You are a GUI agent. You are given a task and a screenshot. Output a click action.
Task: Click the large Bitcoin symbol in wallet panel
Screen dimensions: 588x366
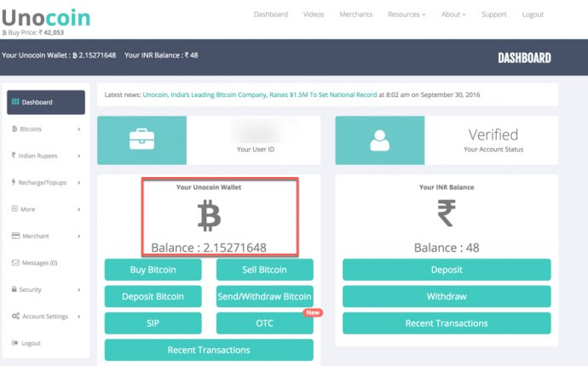click(x=210, y=215)
